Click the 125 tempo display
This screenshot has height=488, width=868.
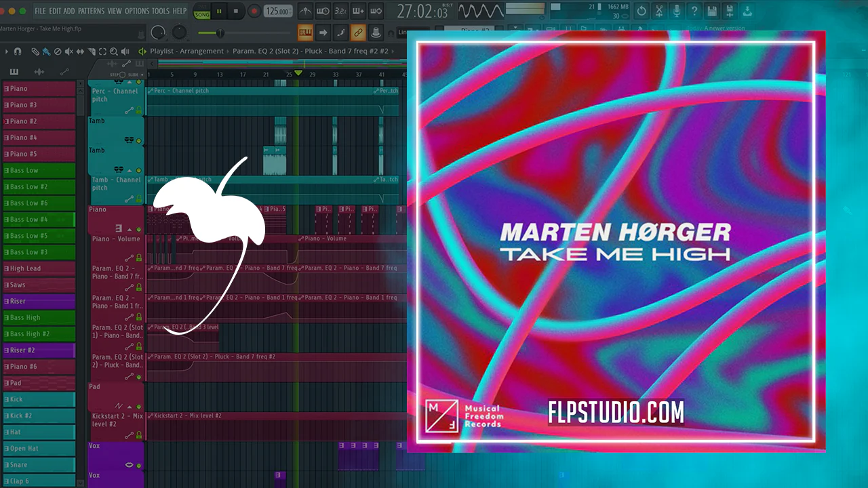pyautogui.click(x=278, y=12)
